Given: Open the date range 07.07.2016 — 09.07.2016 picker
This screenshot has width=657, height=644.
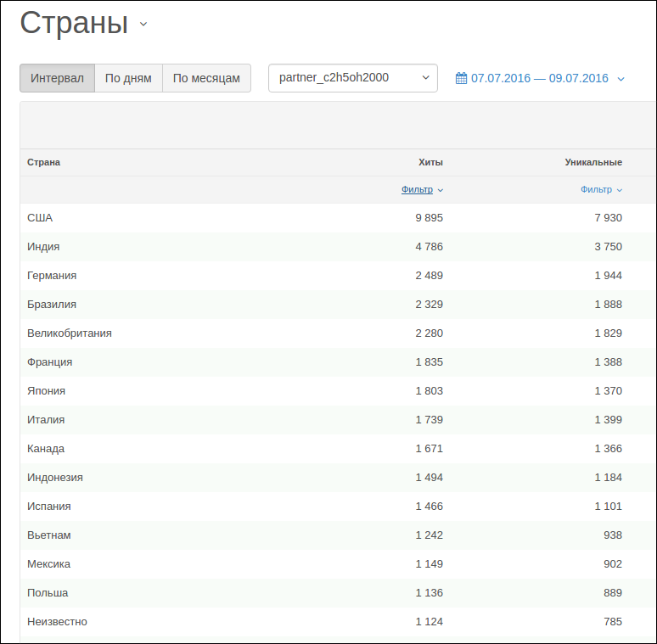Looking at the screenshot, I should click(540, 78).
